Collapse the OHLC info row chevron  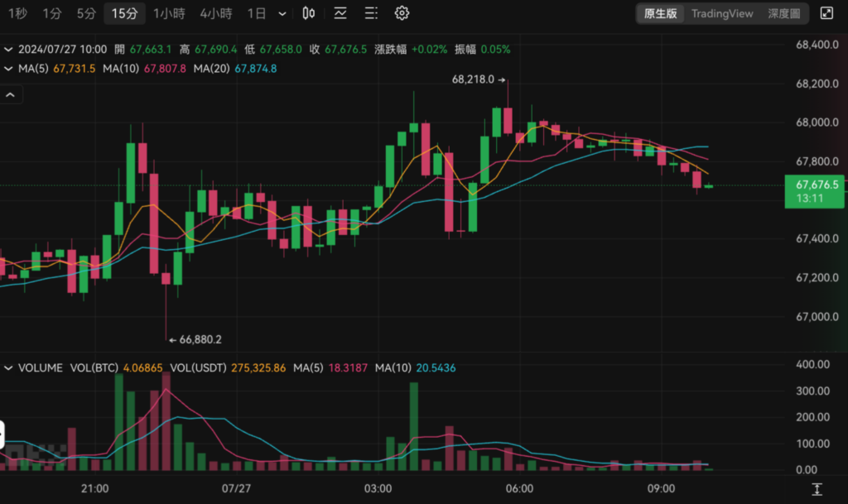tap(8, 49)
